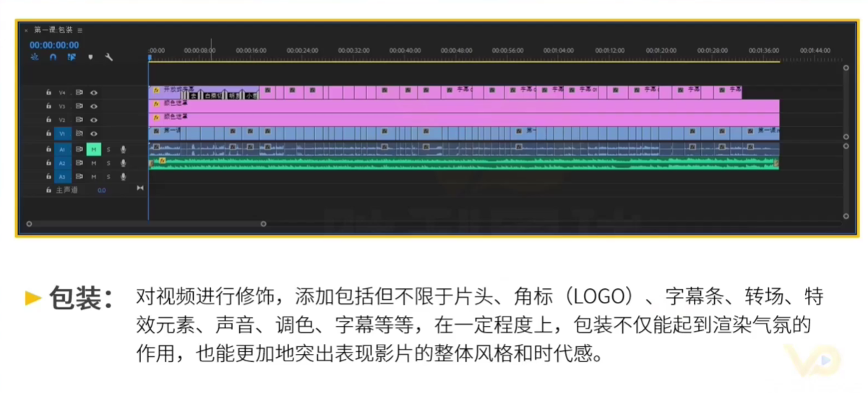
Task: Enable voice-over record on track A1
Action: pos(123,150)
